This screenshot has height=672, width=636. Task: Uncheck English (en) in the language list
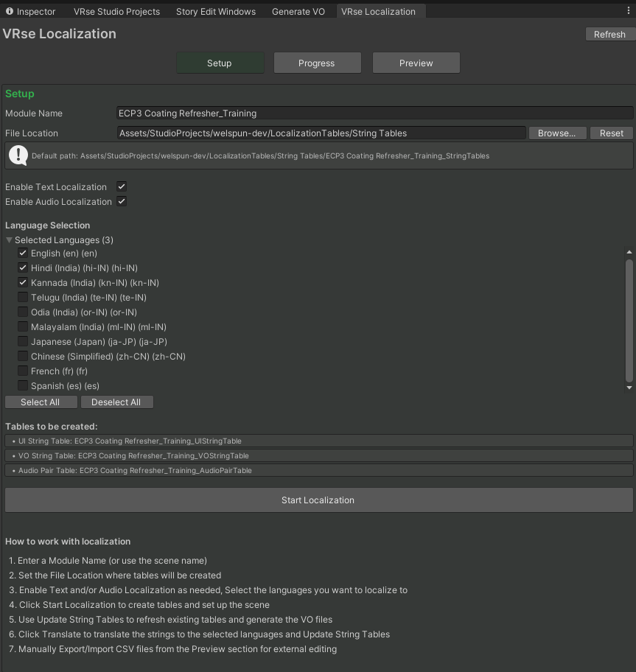pos(23,253)
